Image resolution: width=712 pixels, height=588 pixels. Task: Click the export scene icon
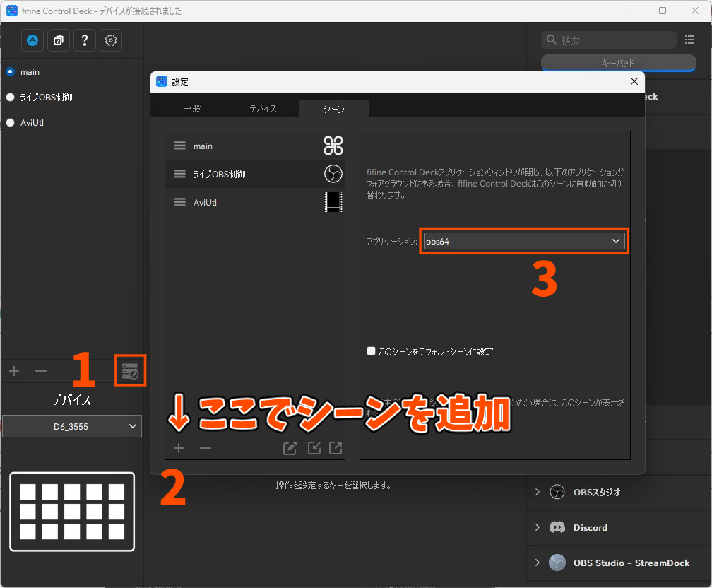[x=336, y=448]
